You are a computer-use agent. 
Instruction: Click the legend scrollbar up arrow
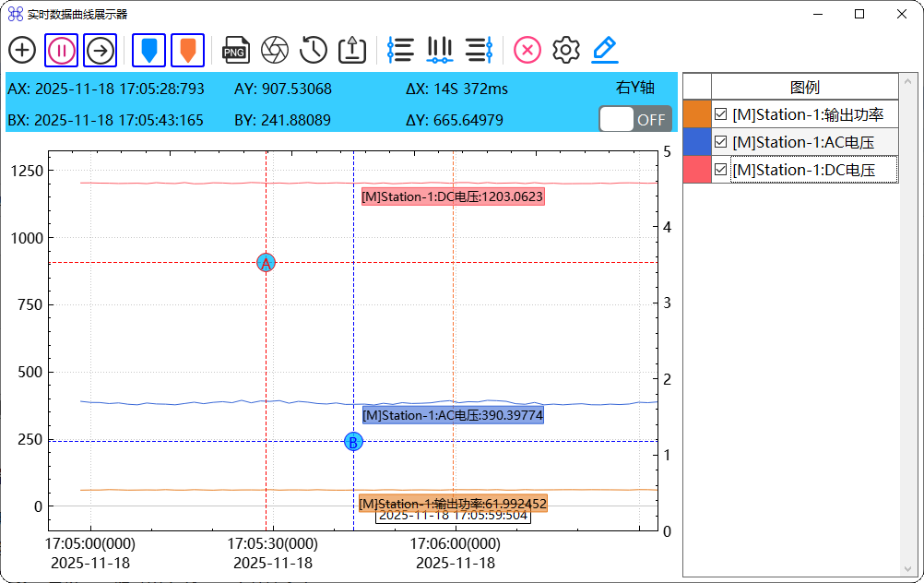click(907, 81)
